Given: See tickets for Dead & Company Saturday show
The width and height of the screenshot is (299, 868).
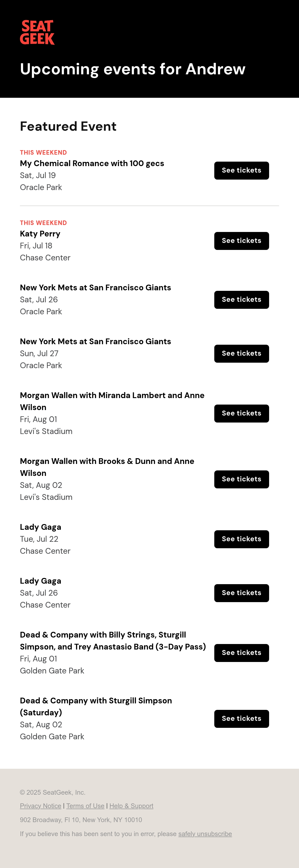Looking at the screenshot, I should pyautogui.click(x=241, y=719).
